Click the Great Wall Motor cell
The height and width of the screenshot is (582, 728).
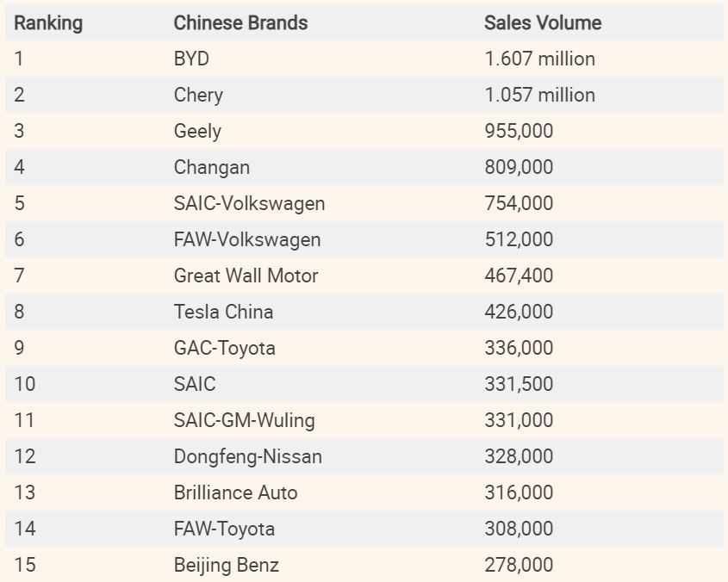(246, 276)
